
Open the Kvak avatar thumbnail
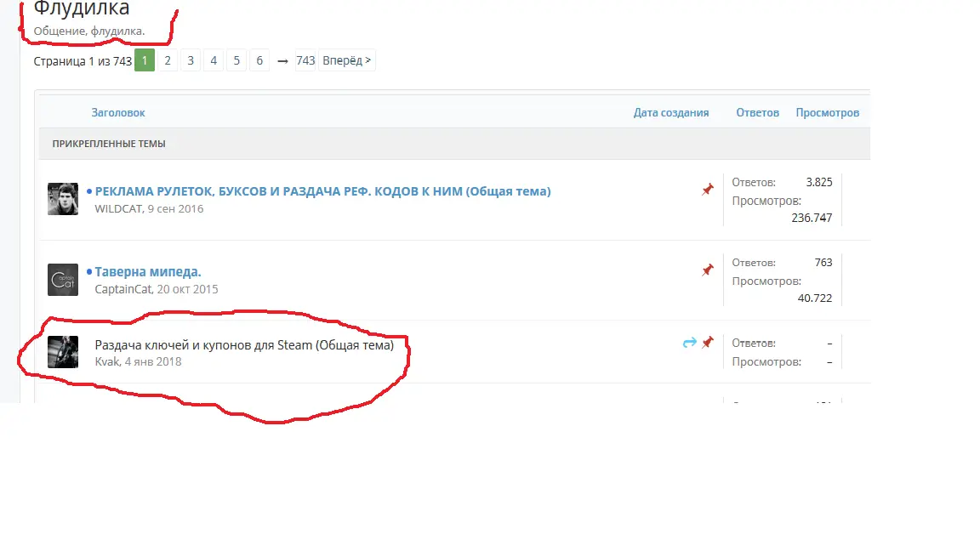[x=63, y=352]
